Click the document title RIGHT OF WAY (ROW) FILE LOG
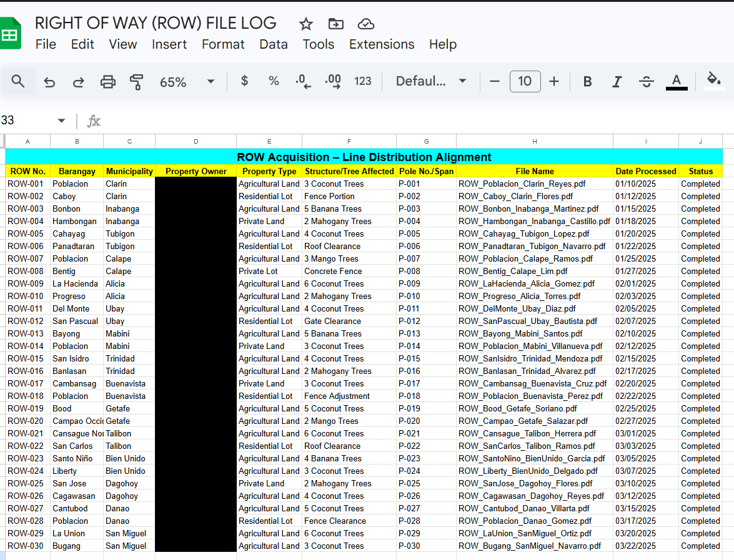 (x=156, y=23)
